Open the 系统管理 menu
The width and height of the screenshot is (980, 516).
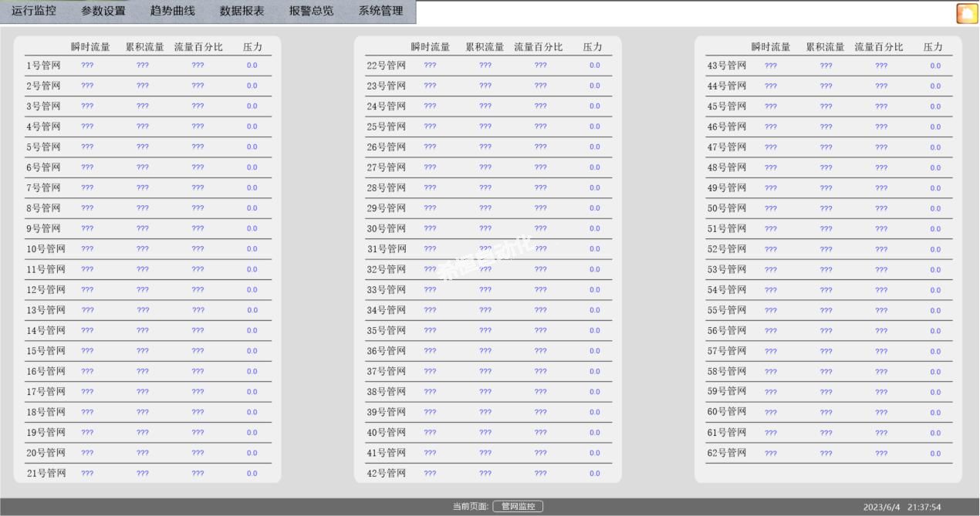381,12
